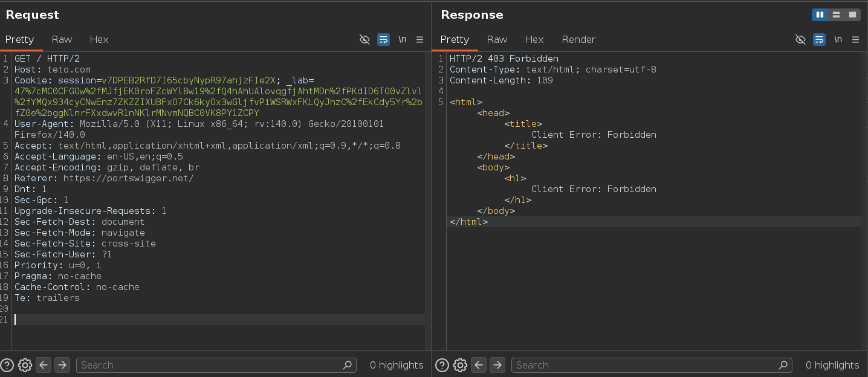The height and width of the screenshot is (377, 868).
Task: Go to previous match arrow in Request search
Action: click(43, 365)
